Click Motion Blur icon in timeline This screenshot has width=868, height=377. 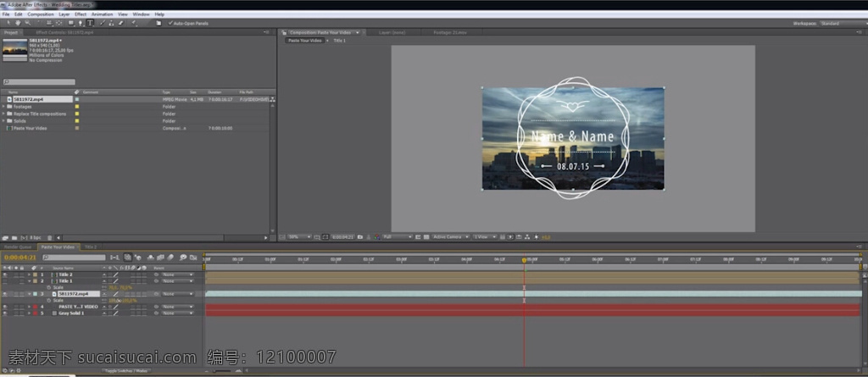170,257
